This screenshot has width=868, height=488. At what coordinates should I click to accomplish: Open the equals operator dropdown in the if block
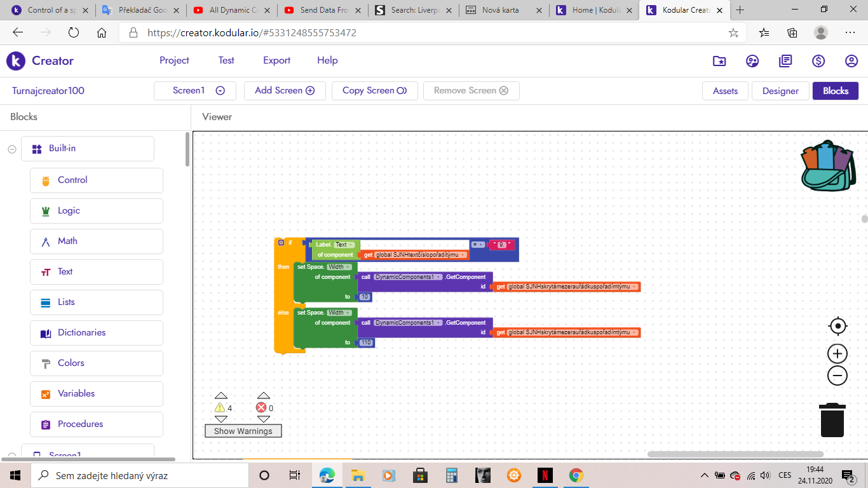(477, 244)
